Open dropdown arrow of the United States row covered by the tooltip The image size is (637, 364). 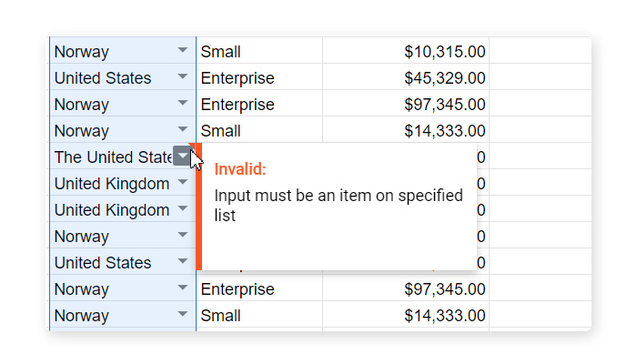click(x=183, y=262)
